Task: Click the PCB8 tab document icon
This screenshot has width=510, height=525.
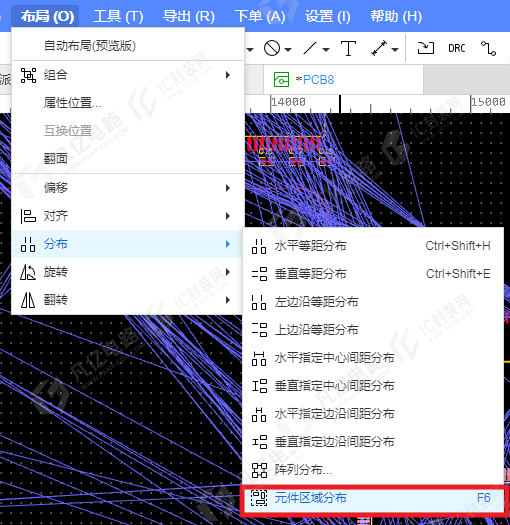Action: pos(281,80)
